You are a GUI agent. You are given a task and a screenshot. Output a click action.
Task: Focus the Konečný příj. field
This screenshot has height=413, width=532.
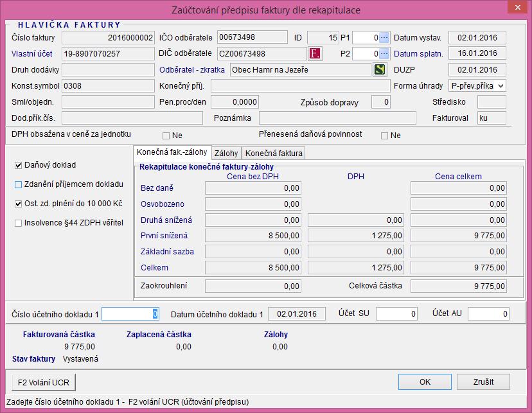click(x=300, y=86)
